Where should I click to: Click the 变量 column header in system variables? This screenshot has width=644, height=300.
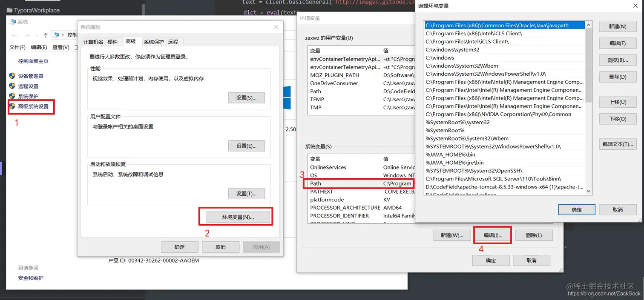click(x=344, y=159)
